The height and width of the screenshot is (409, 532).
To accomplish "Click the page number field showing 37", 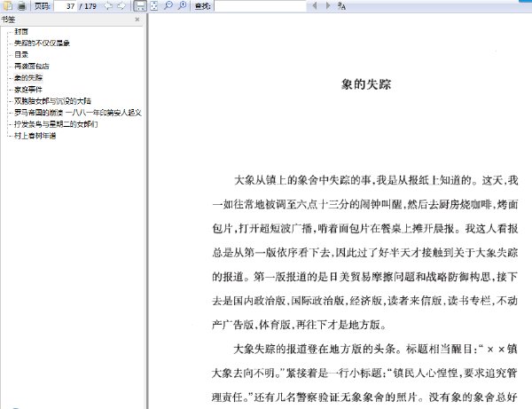I will click(x=65, y=6).
